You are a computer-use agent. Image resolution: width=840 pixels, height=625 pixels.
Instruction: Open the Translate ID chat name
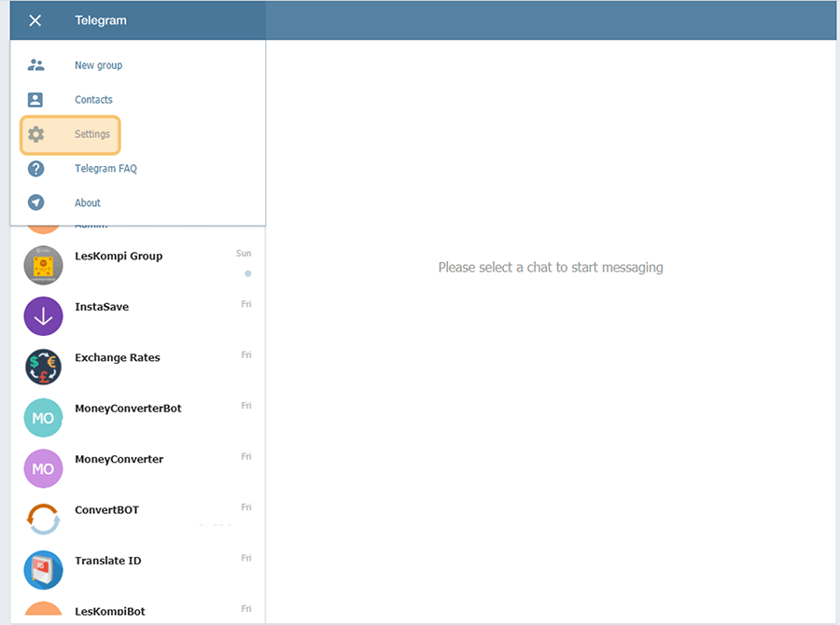click(x=107, y=561)
